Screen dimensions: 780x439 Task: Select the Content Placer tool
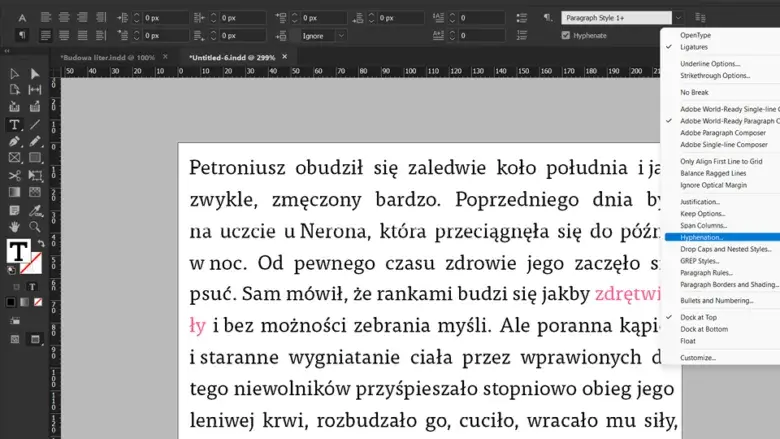click(x=35, y=106)
